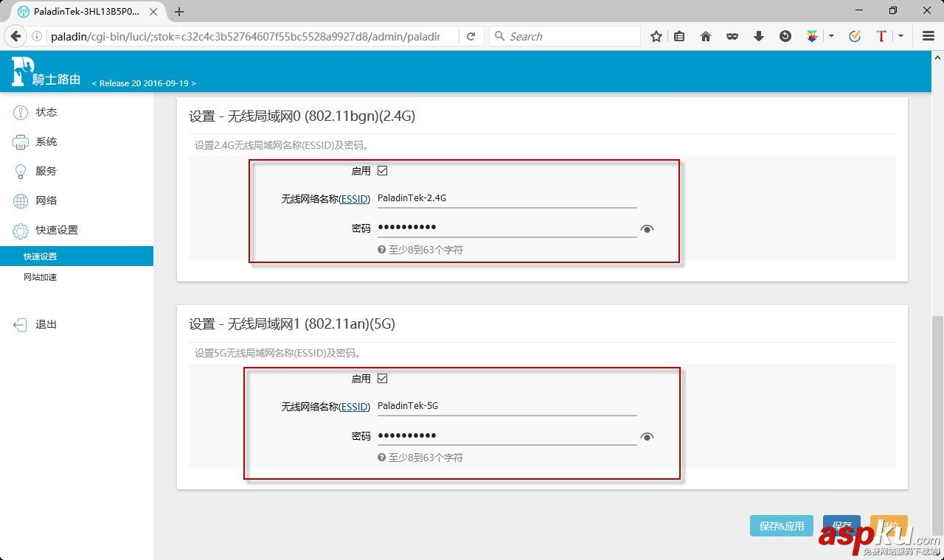The width and height of the screenshot is (944, 560).
Task: Click the ESSID link in the 5G section
Action: (x=355, y=407)
